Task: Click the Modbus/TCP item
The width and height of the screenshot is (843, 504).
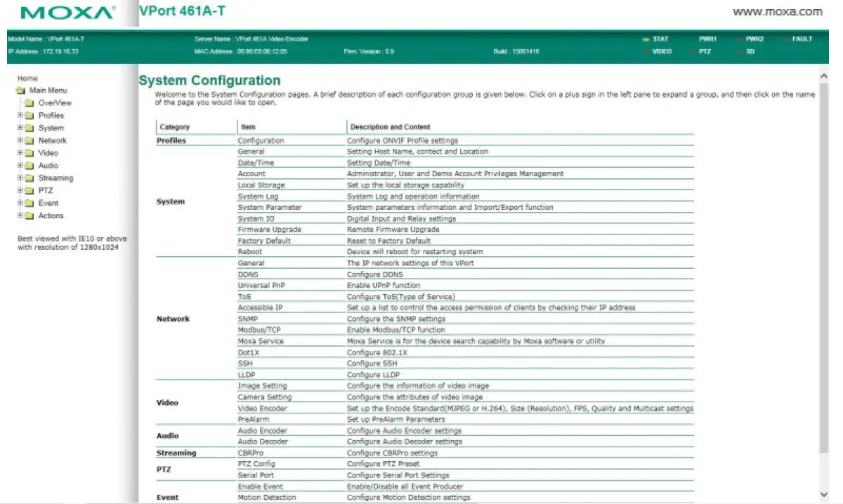Action: tap(259, 330)
